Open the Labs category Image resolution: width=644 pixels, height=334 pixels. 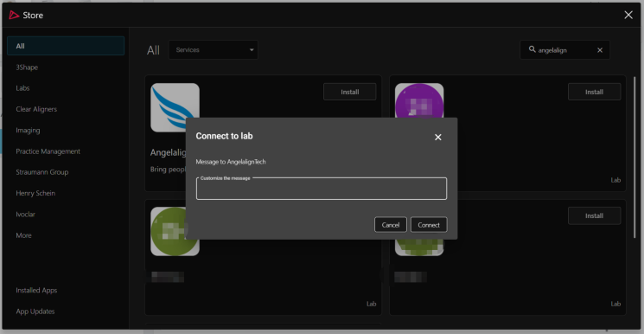[x=22, y=88]
